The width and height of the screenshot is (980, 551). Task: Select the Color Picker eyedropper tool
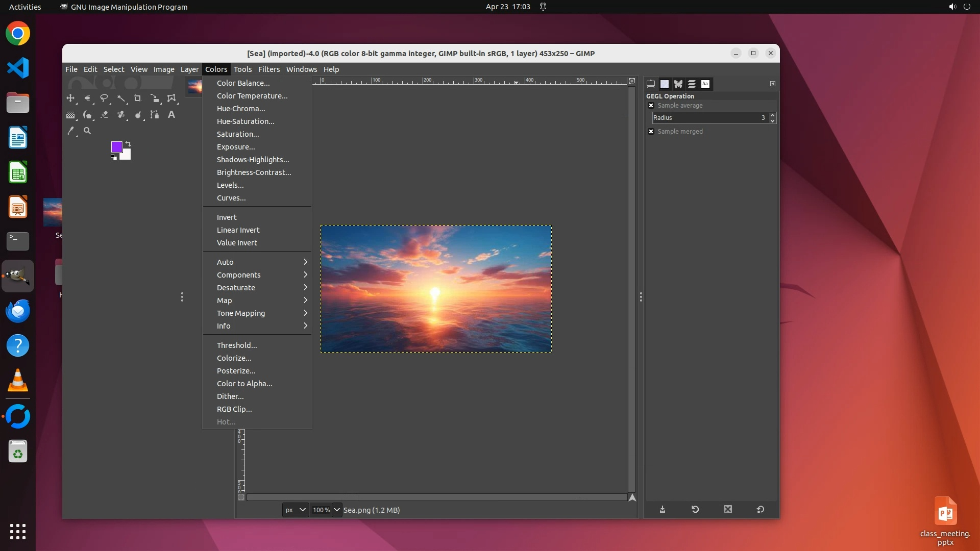pyautogui.click(x=70, y=131)
